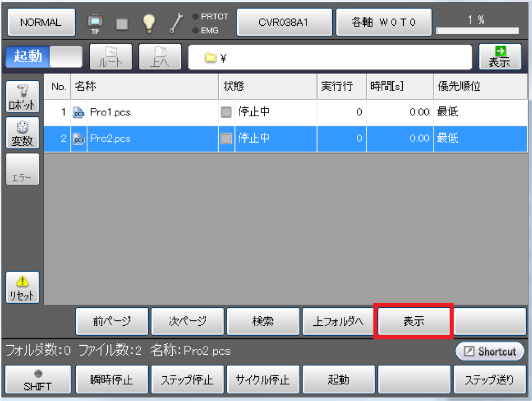Toggle the SHIFT key button
This screenshot has width=532, height=401.
click(37, 380)
